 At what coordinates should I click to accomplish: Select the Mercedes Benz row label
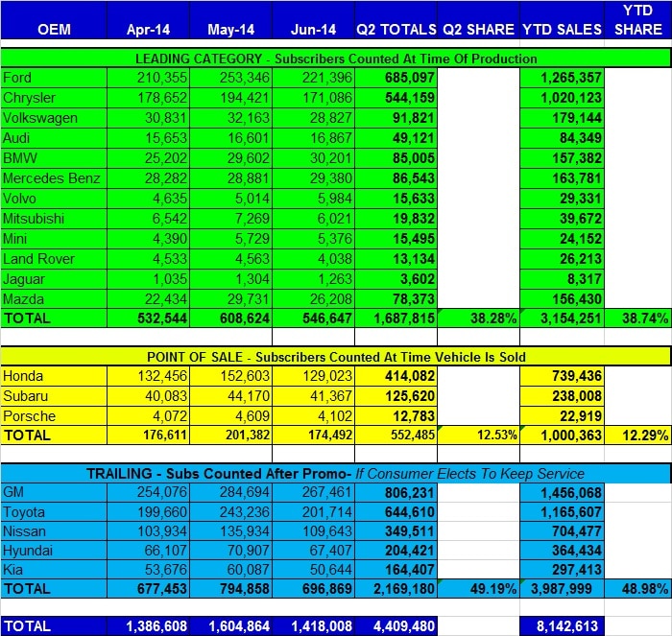click(x=54, y=178)
